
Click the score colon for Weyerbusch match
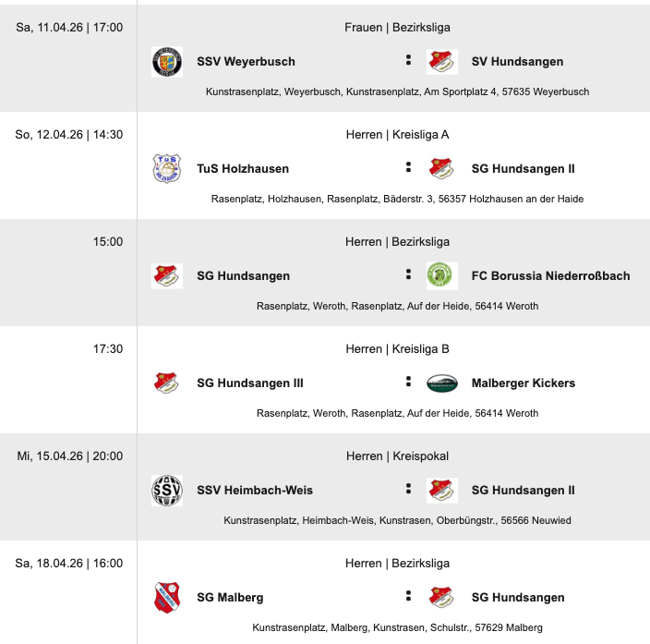[407, 61]
